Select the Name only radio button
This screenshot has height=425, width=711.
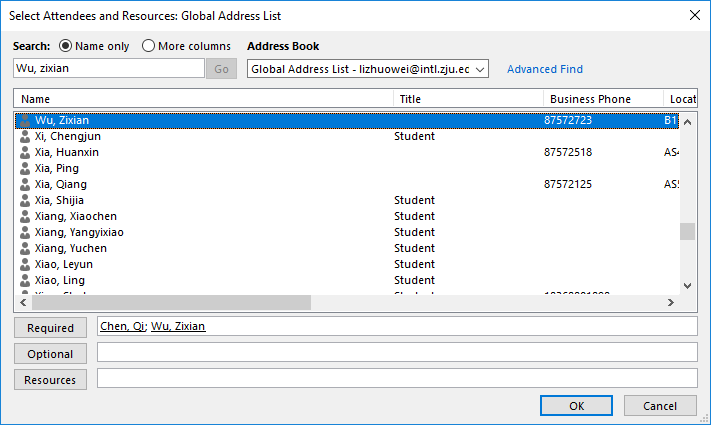(x=67, y=46)
